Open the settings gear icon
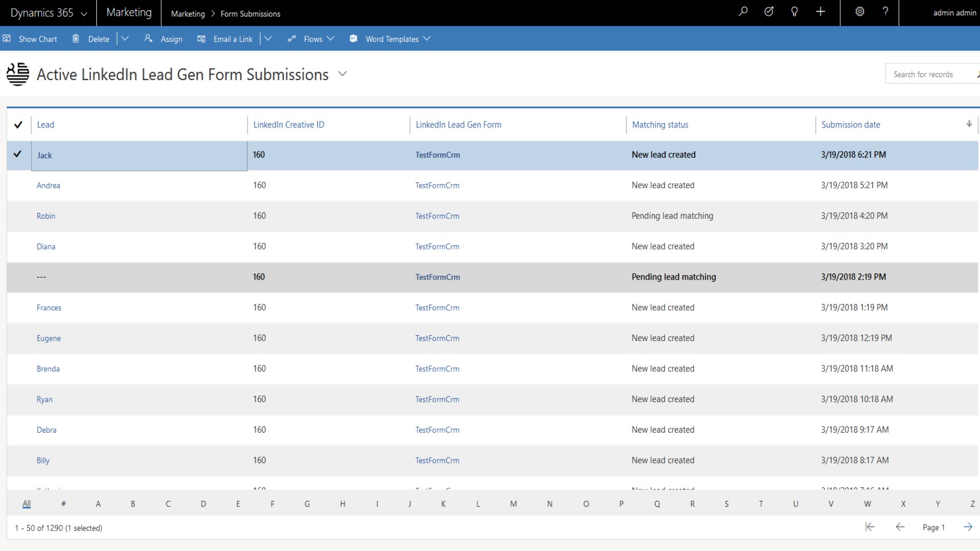980x551 pixels. pos(860,12)
